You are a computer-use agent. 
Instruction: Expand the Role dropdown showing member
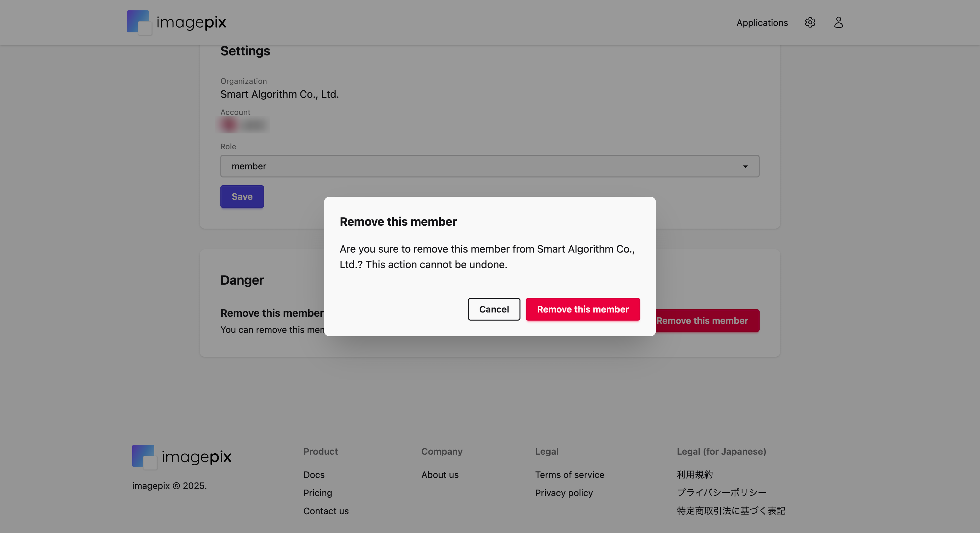489,166
